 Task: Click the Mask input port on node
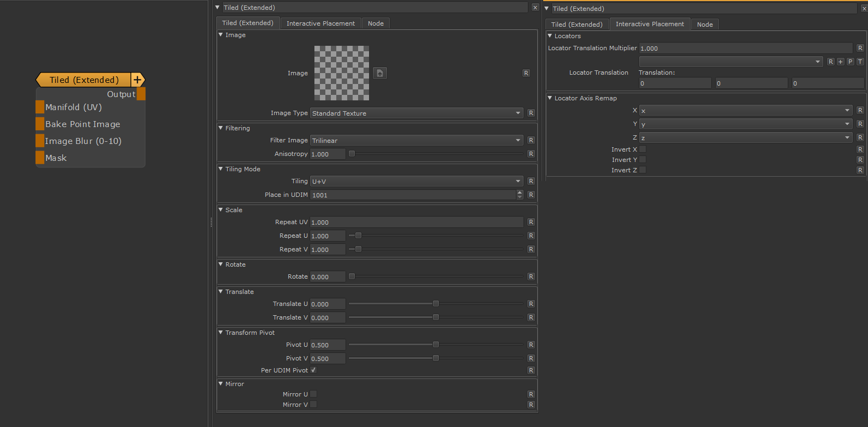pyautogui.click(x=40, y=158)
